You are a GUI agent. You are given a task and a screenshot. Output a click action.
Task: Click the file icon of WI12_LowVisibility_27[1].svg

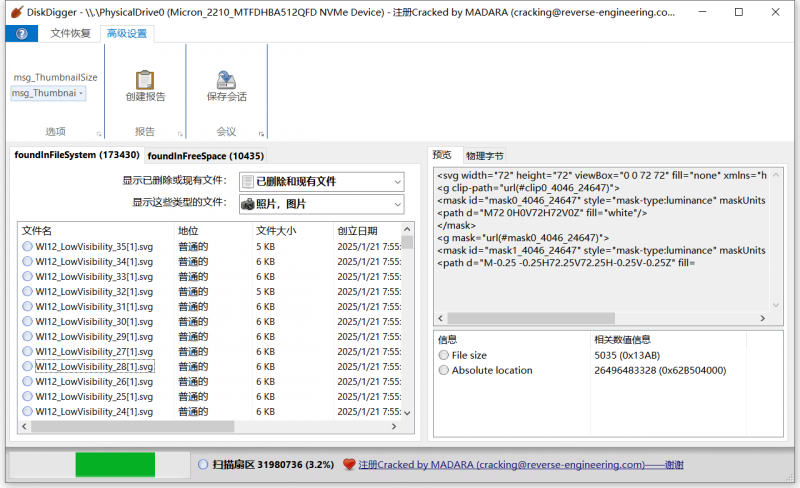(x=28, y=351)
